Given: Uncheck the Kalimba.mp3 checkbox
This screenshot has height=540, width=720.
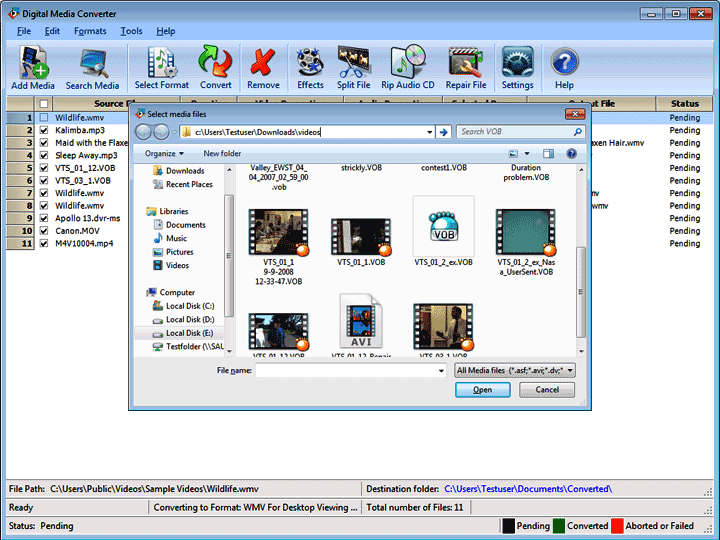Looking at the screenshot, I should click(44, 130).
